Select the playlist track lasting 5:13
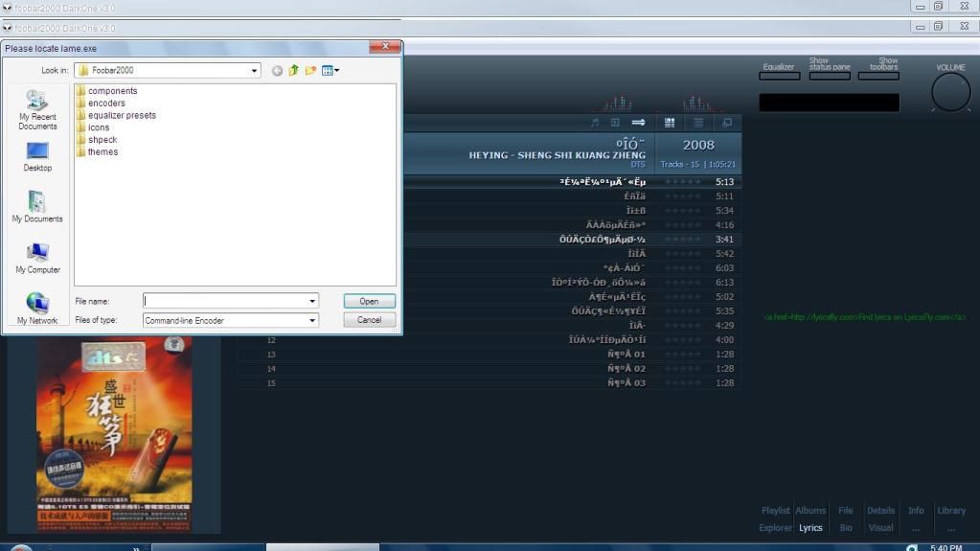Screen dimensions: 980x551 click(573, 182)
